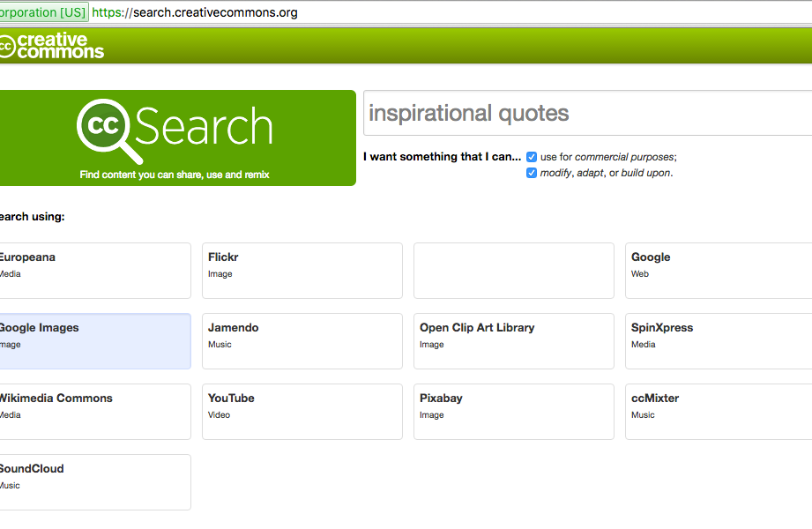Select the Google Images search option
This screenshot has width=812, height=529.
click(95, 341)
